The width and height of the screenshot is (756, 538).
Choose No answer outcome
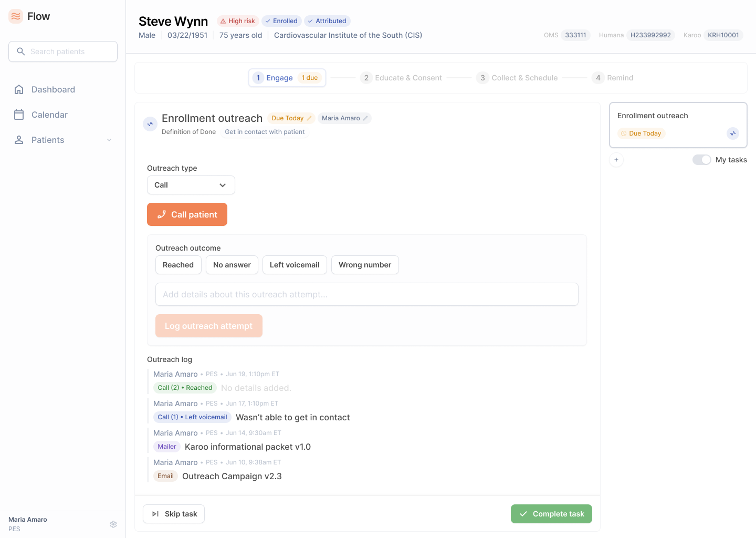232,265
